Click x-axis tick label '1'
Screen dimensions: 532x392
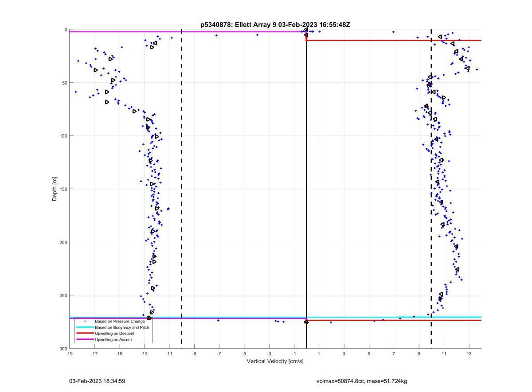(x=319, y=353)
